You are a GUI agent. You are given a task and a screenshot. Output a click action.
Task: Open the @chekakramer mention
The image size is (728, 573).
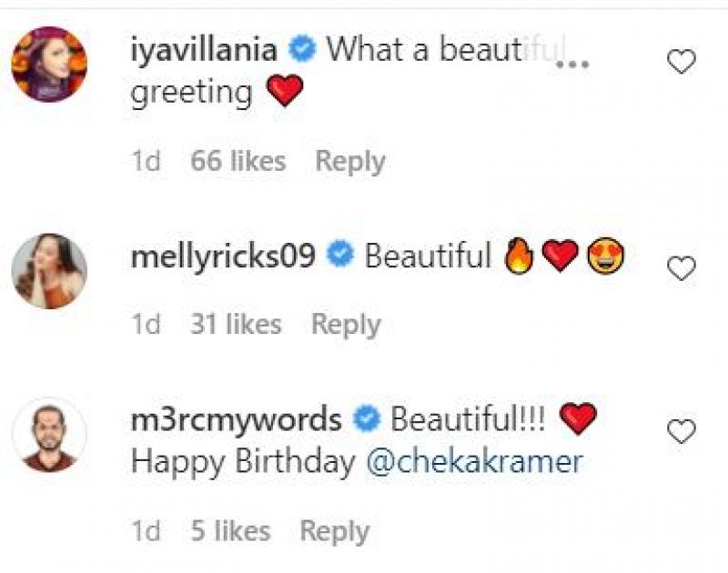tap(473, 462)
